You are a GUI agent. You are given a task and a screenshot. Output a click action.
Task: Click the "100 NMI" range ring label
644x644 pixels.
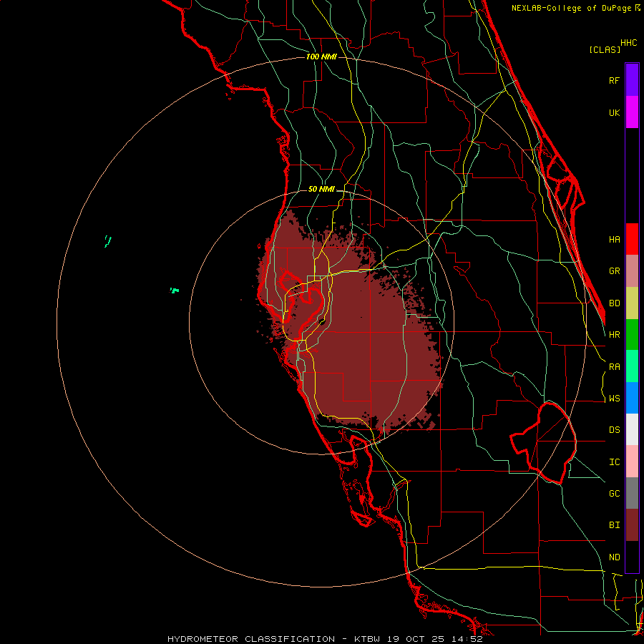click(321, 57)
